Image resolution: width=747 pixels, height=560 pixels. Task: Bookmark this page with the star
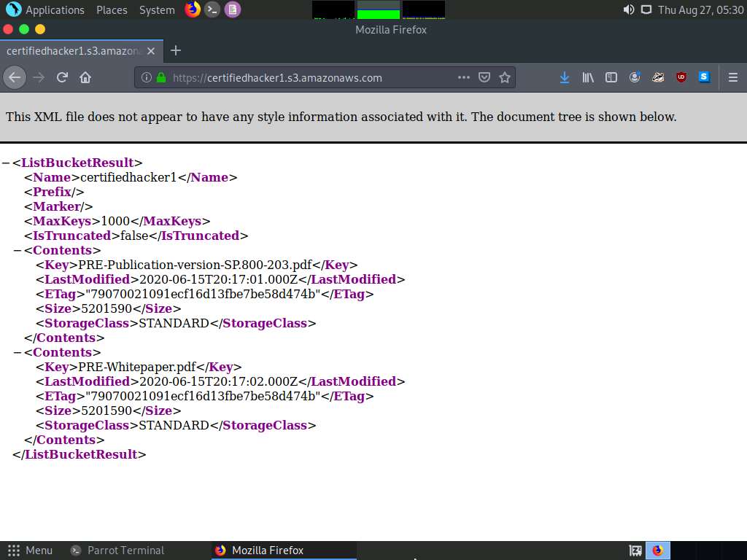tap(505, 77)
